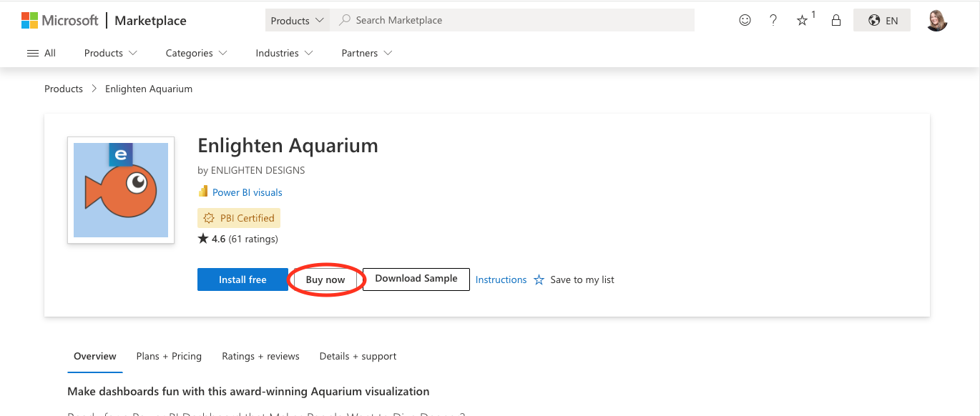Switch to the Plans + Pricing tab
Screen dimensions: 980x416
pos(169,356)
